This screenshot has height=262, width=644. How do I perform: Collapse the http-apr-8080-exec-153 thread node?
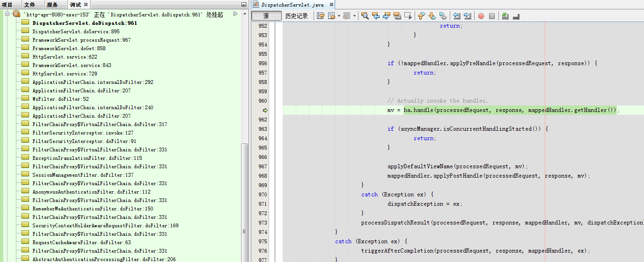[7, 14]
